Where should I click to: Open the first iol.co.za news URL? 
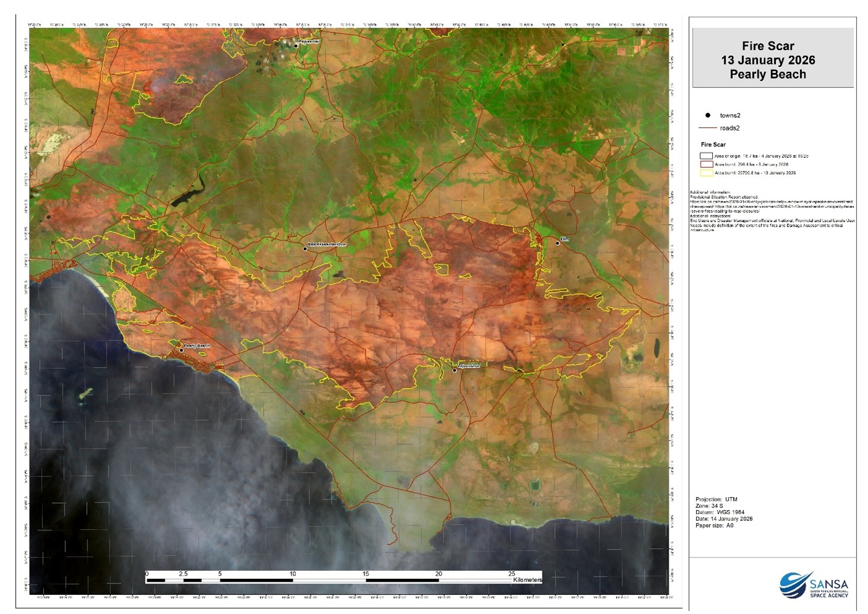click(x=771, y=202)
